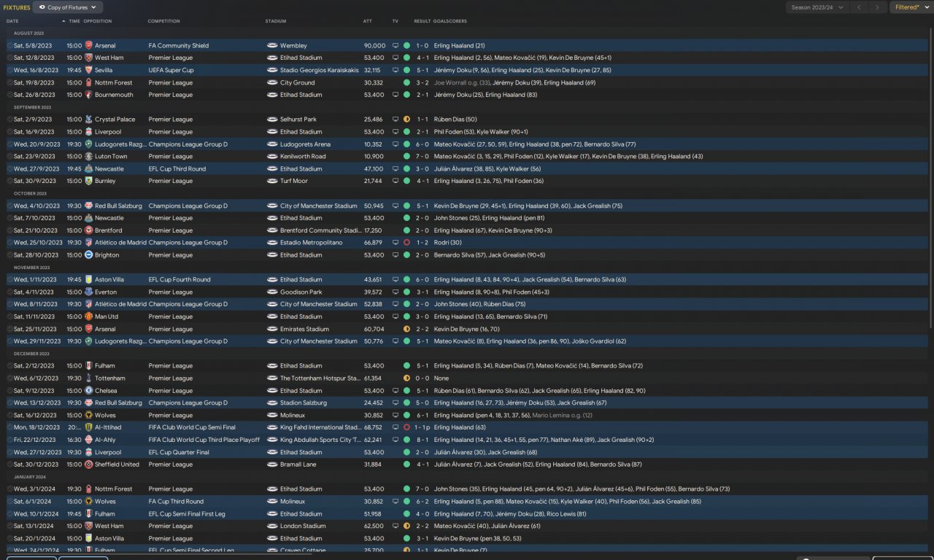Screen dimensions: 934x560
Task: Click the TV icon in the Crystal Palace row
Action: 395,120
